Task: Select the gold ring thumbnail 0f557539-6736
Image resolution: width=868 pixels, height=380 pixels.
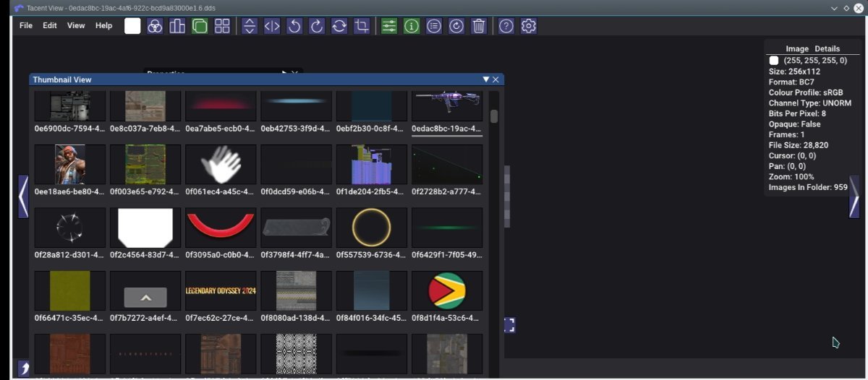Action: (x=372, y=228)
